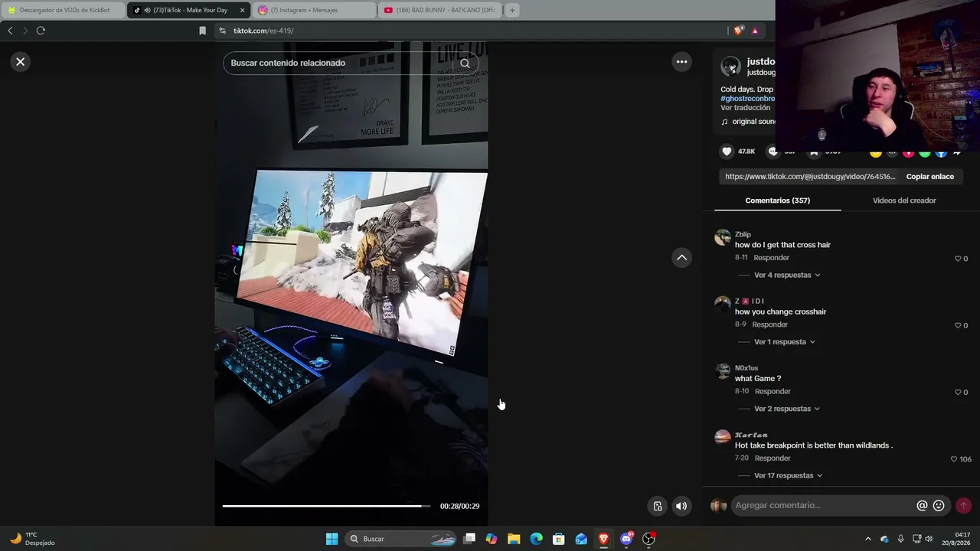Viewport: 980px width, 551px height.
Task: Show hidden system tray icons
Action: 867,539
